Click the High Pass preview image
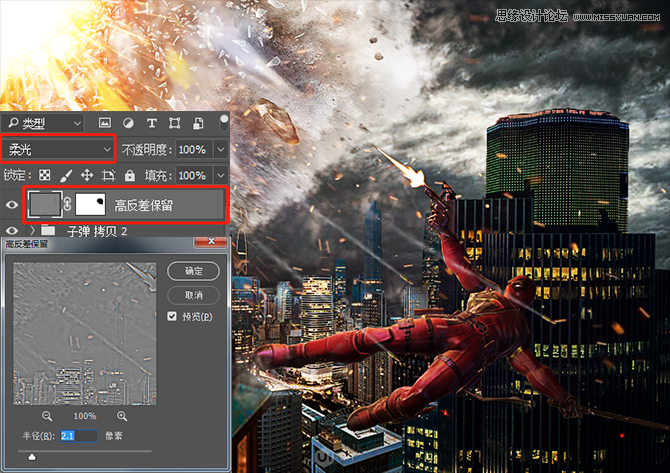 pos(85,334)
